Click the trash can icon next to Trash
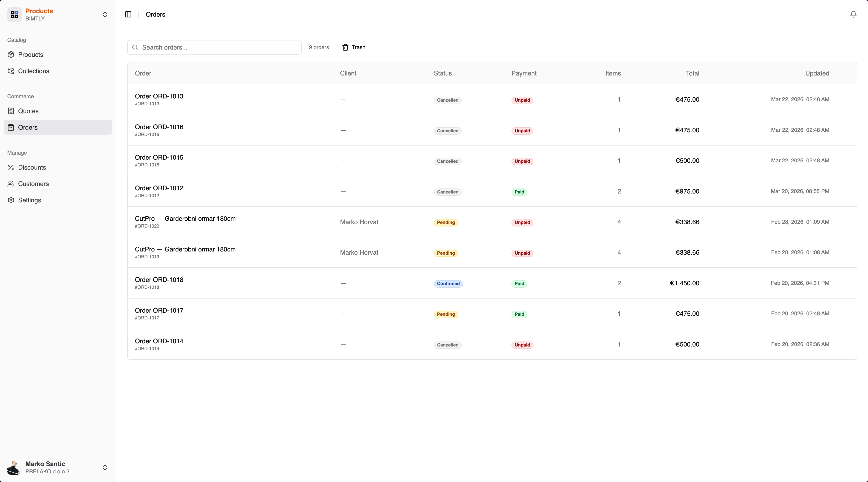 coord(345,47)
